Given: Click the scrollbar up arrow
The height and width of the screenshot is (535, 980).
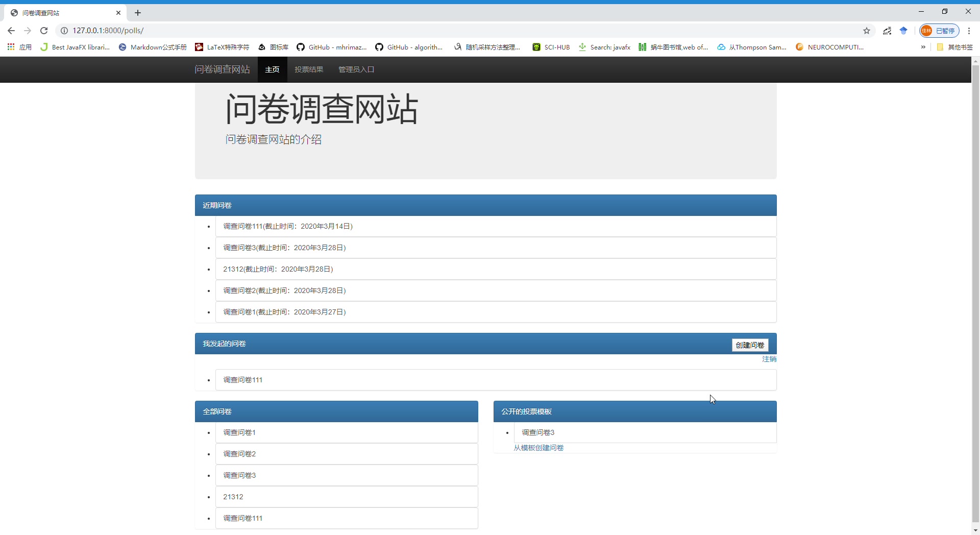Looking at the screenshot, I should tap(975, 61).
